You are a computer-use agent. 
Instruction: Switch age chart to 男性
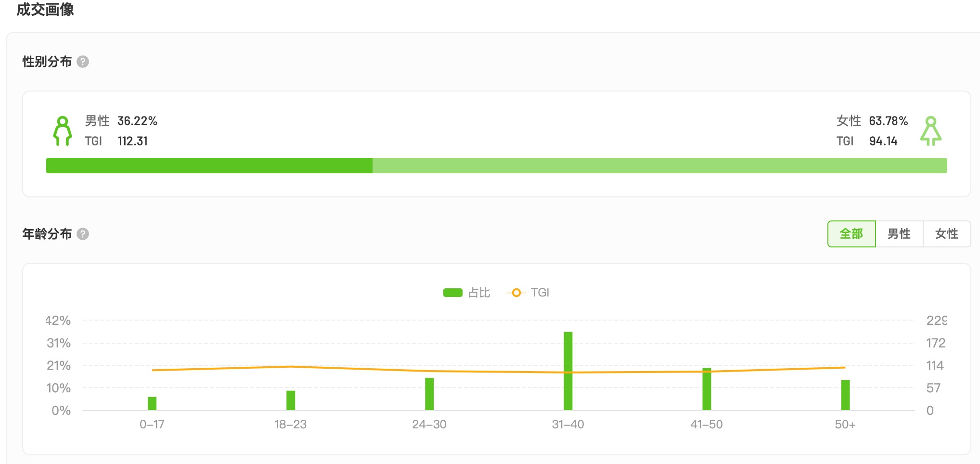coord(899,234)
